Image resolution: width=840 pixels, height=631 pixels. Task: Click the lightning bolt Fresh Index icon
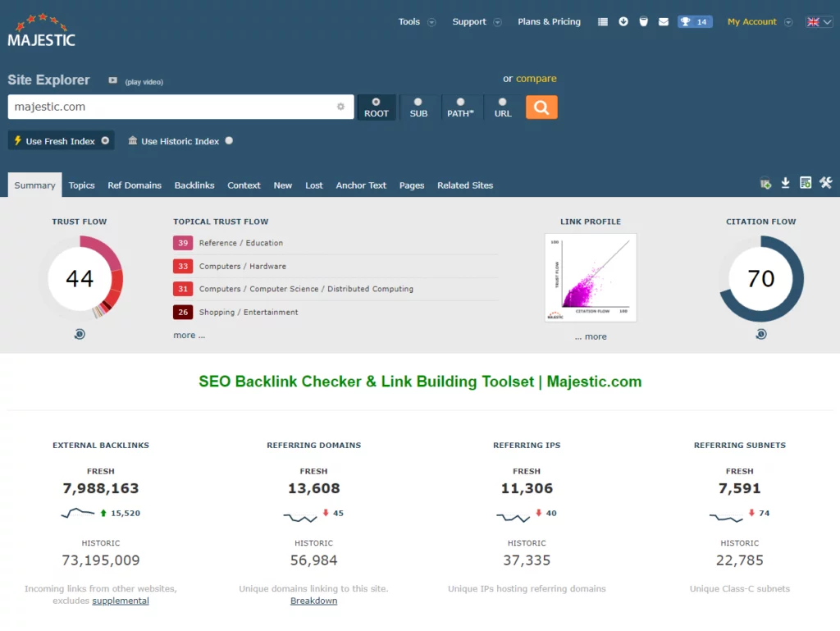[18, 140]
